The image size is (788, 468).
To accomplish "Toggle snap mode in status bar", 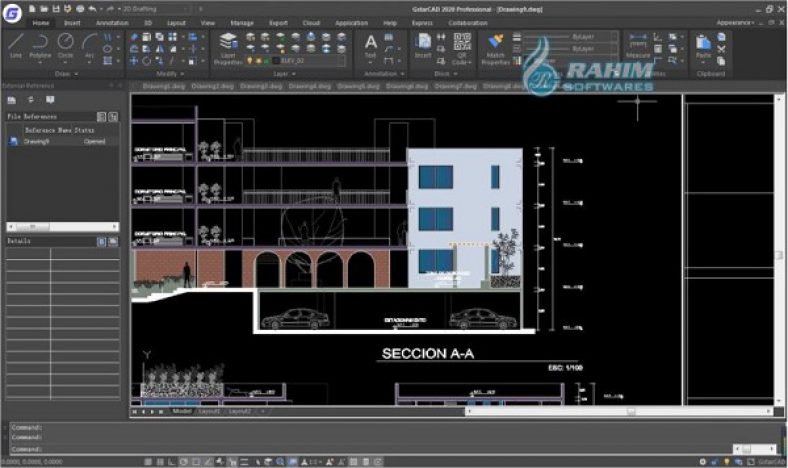I will (148, 461).
